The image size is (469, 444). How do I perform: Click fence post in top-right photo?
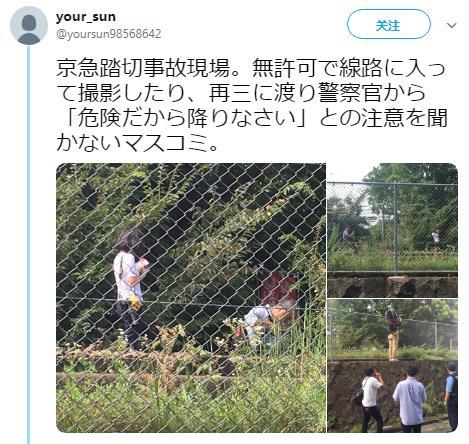(395, 228)
